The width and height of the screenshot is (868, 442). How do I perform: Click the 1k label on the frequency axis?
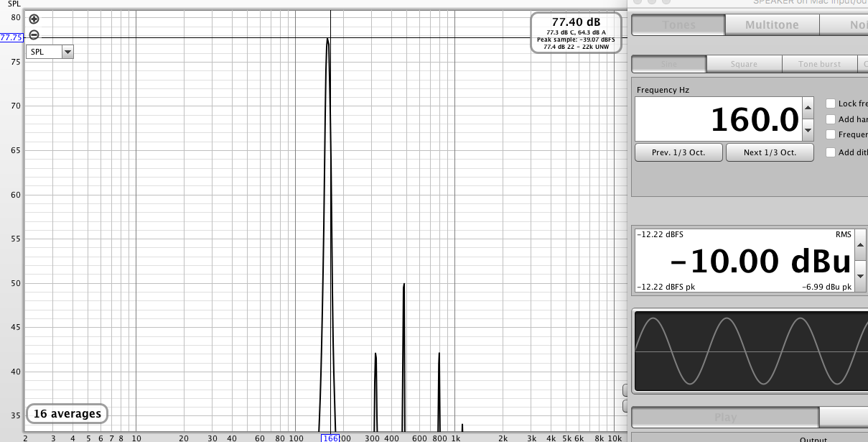455,438
